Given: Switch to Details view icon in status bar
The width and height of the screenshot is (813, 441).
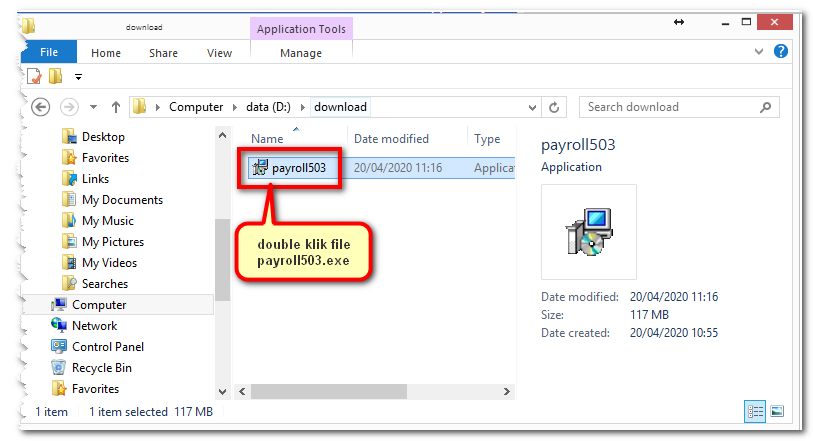Looking at the screenshot, I should coord(754,411).
